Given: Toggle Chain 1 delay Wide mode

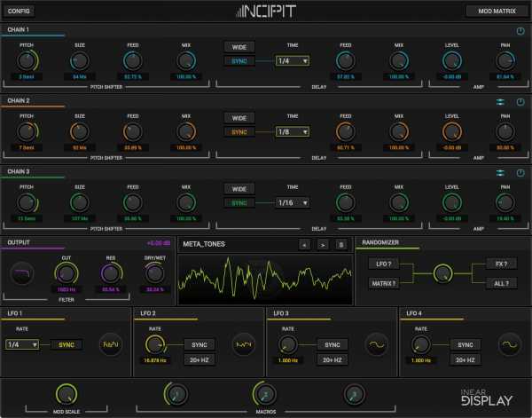Looking at the screenshot, I should [x=239, y=47].
